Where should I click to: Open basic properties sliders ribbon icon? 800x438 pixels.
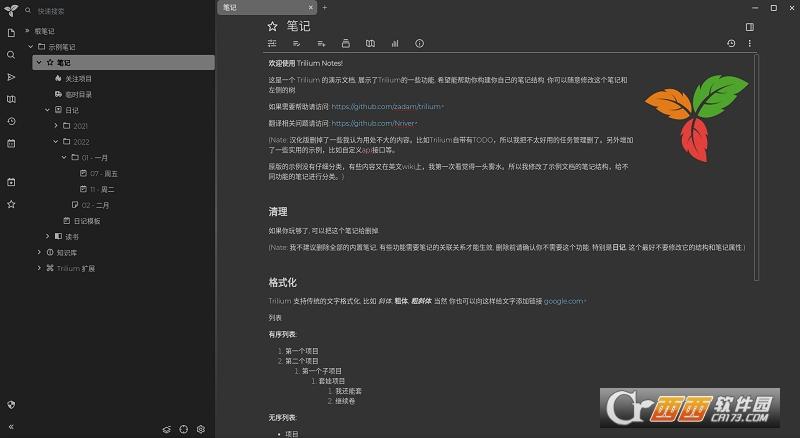click(x=272, y=43)
